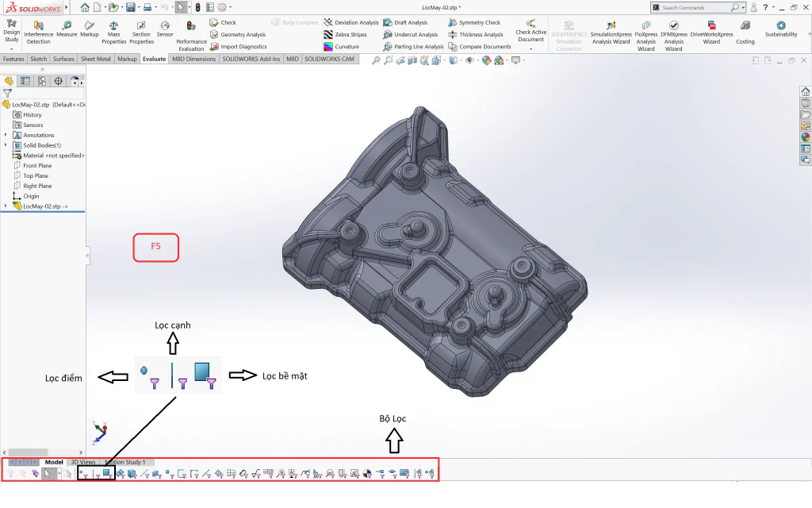Expand the Annotations tree node
This screenshot has height=508, width=812.
(x=6, y=135)
